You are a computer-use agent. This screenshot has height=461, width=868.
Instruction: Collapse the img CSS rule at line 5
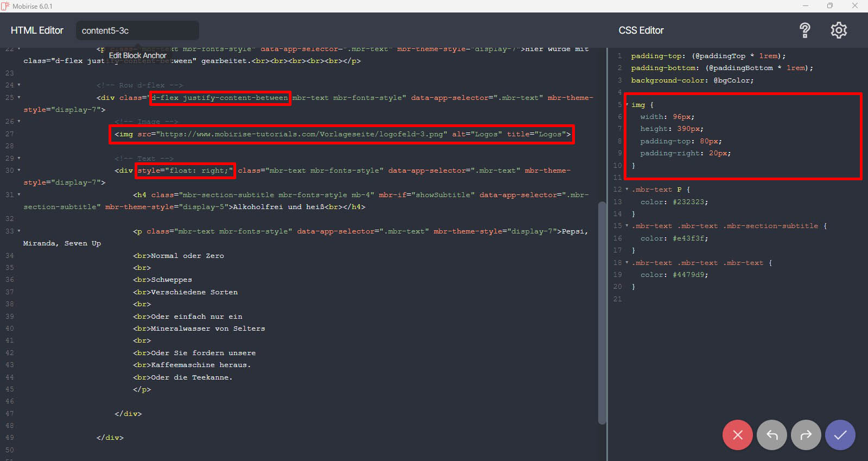tap(627, 104)
